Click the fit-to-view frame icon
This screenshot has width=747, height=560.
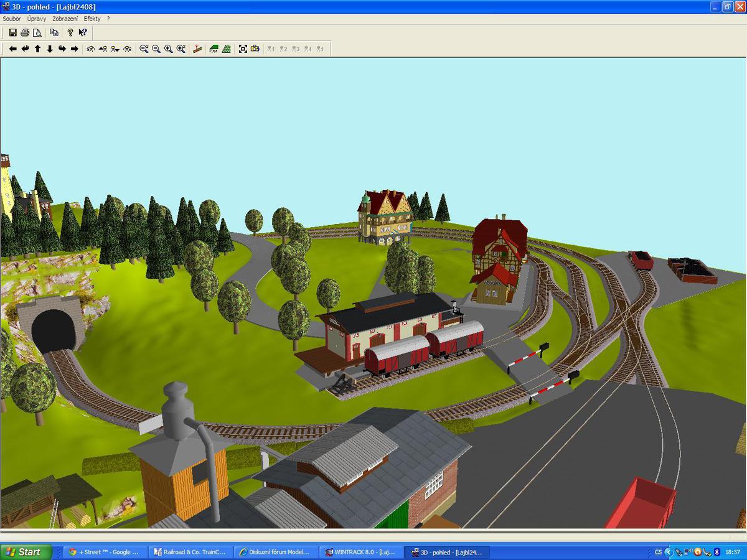click(x=243, y=49)
